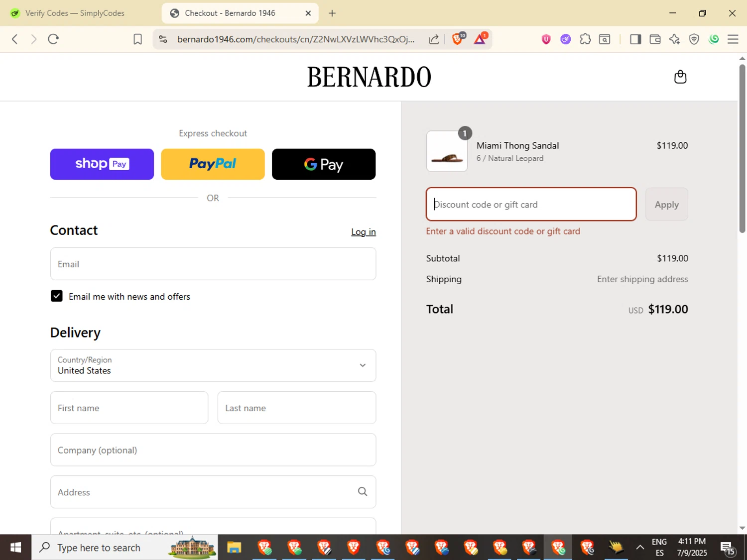Toggle the browser sidebar panel

click(x=635, y=39)
